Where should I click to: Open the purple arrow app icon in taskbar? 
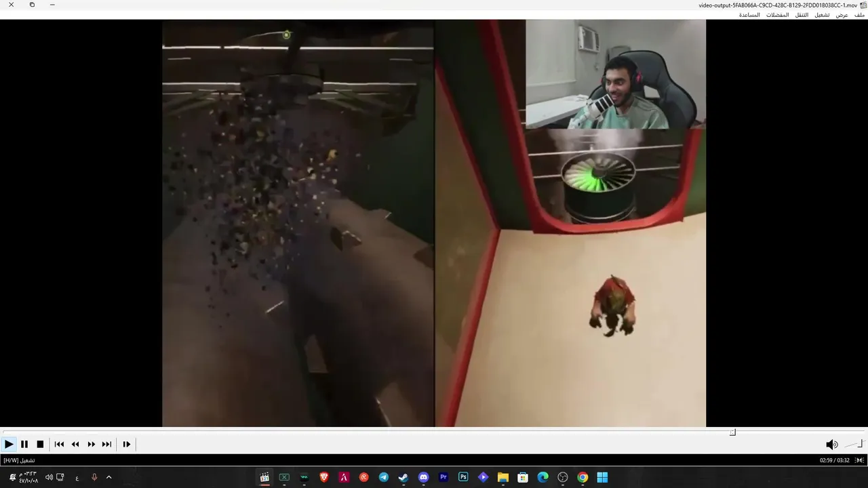click(483, 477)
